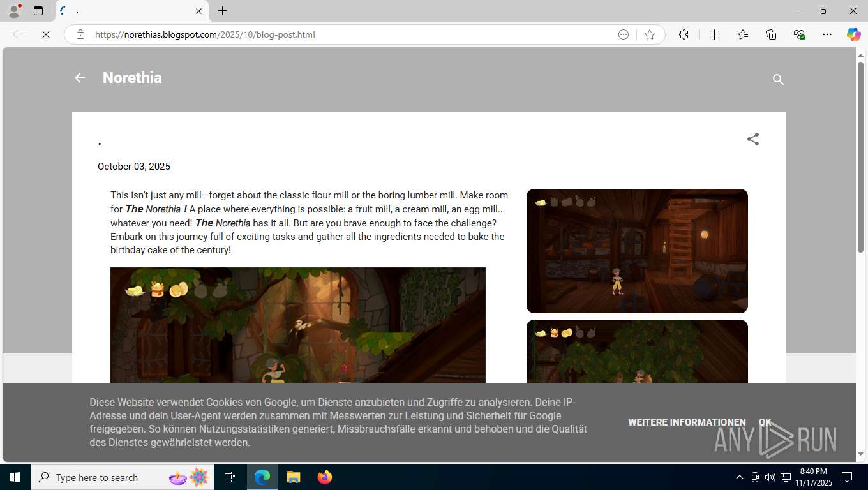Open blog search magnifier icon
The height and width of the screenshot is (490, 868).
click(778, 79)
